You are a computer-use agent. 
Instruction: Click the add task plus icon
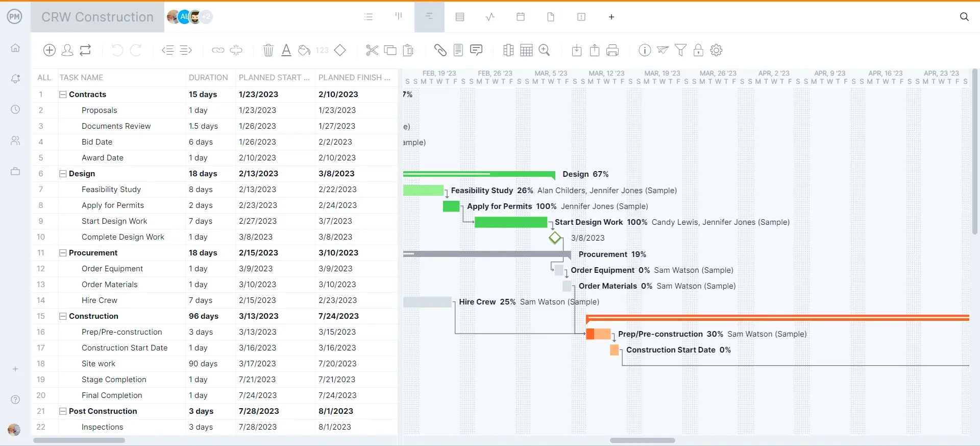click(x=50, y=50)
